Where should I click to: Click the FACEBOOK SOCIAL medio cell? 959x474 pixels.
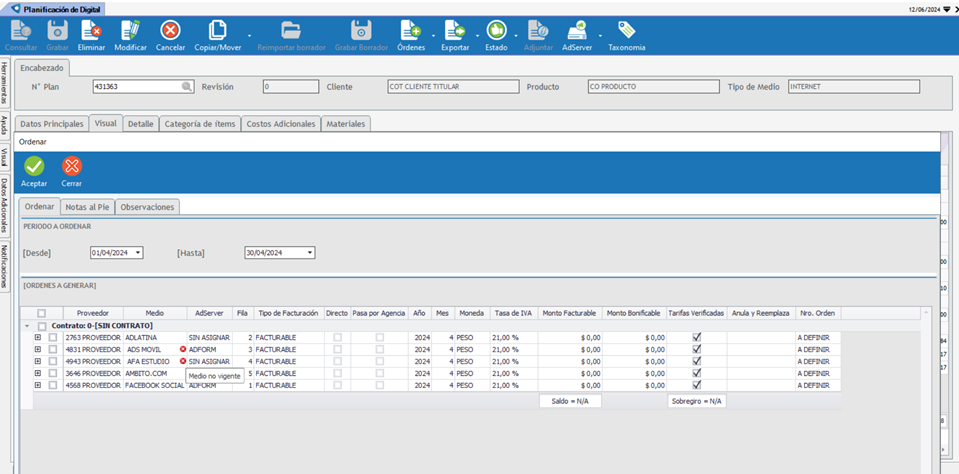pos(155,385)
